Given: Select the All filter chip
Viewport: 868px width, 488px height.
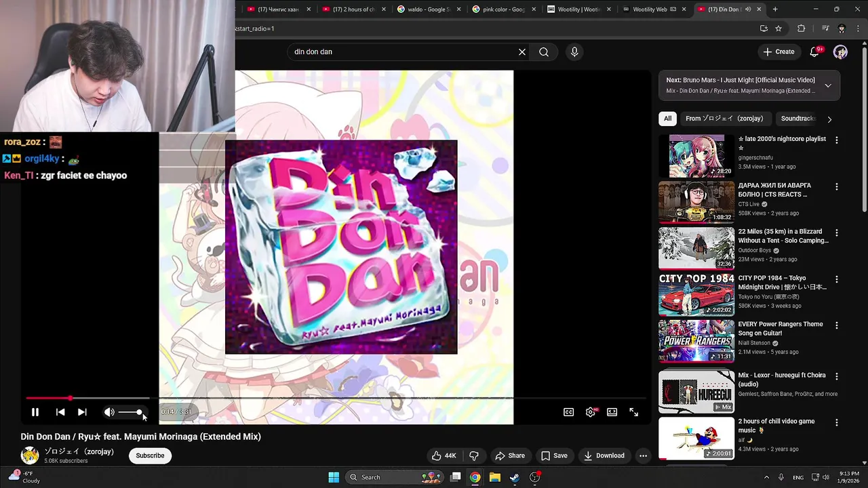Looking at the screenshot, I should tap(667, 119).
